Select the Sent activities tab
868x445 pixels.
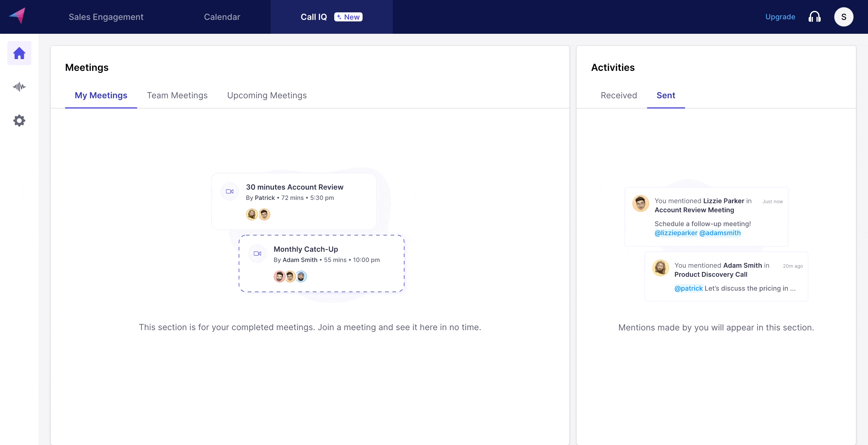[665, 95]
